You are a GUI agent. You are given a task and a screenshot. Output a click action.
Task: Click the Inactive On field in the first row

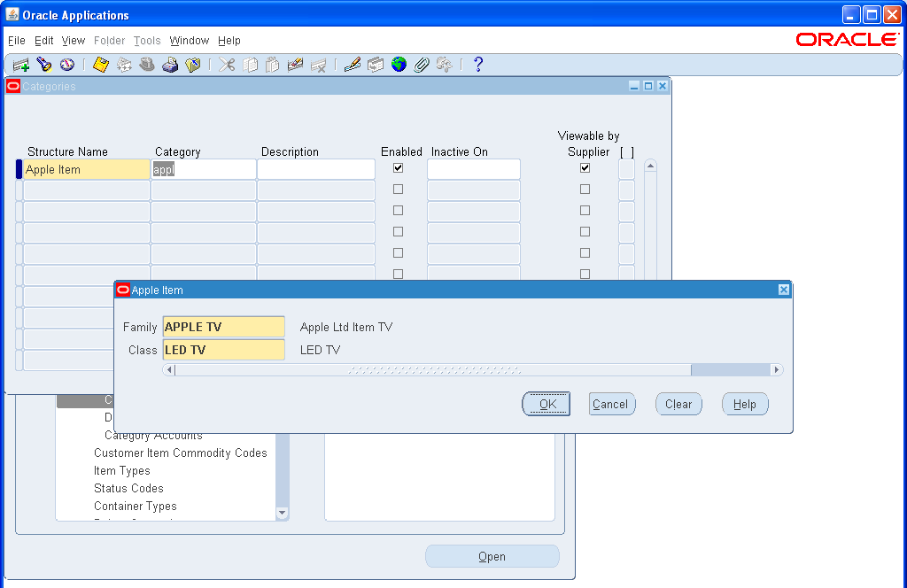474,169
